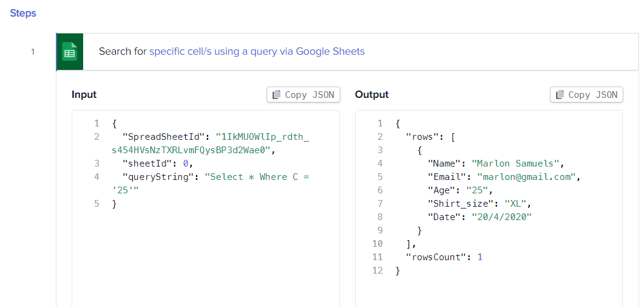Image resolution: width=644 pixels, height=307 pixels.
Task: Click the query value "Select * Where C ="
Action: [257, 177]
